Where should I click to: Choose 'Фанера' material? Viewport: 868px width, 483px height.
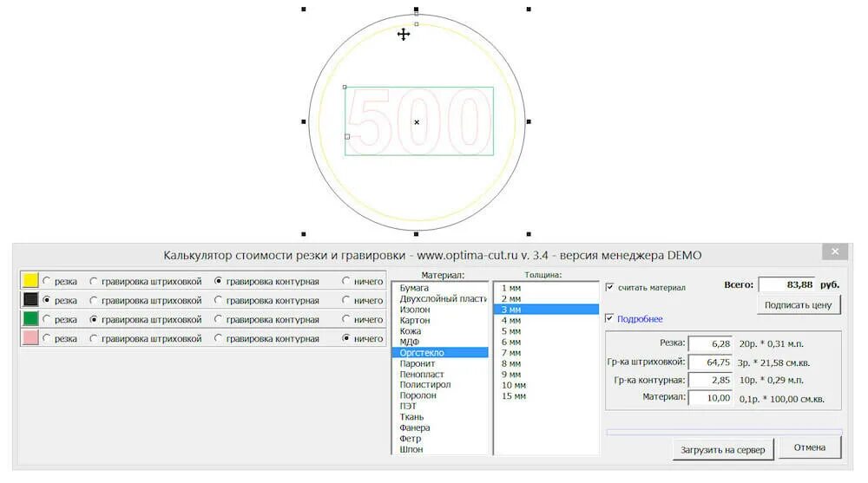click(x=440, y=428)
